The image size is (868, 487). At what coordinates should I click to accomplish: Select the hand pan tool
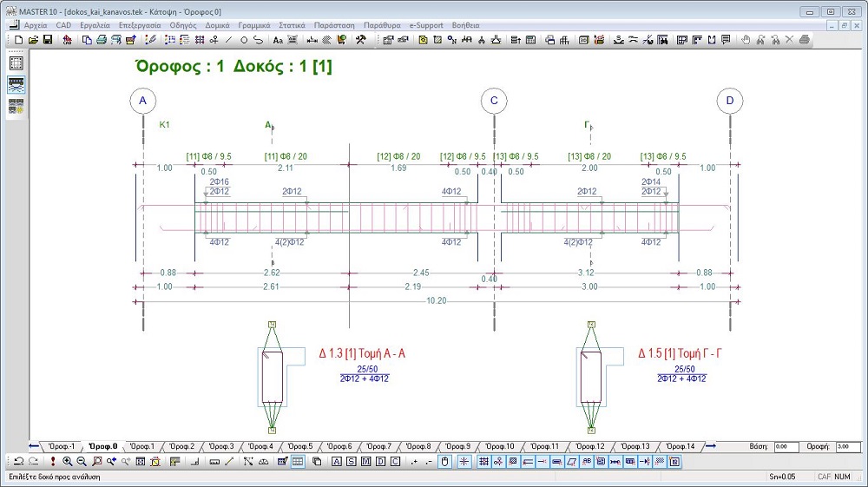(x=746, y=40)
